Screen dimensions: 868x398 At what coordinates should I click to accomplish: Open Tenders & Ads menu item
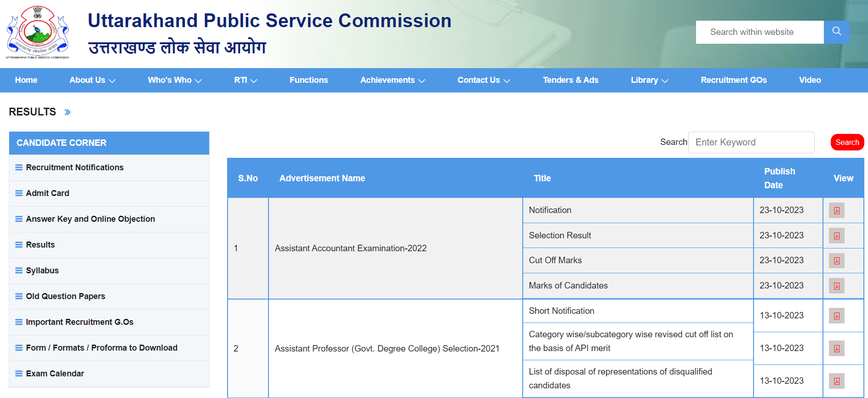pos(571,80)
